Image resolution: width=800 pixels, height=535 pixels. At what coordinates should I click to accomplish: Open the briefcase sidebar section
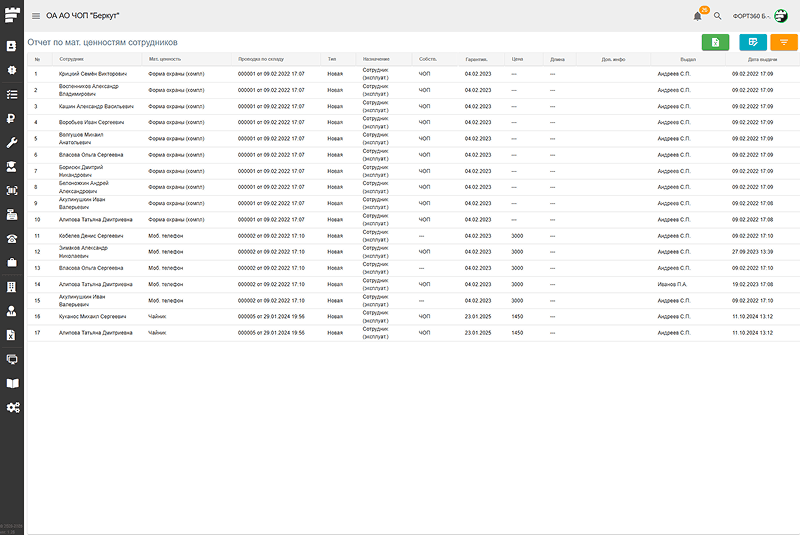[12, 262]
